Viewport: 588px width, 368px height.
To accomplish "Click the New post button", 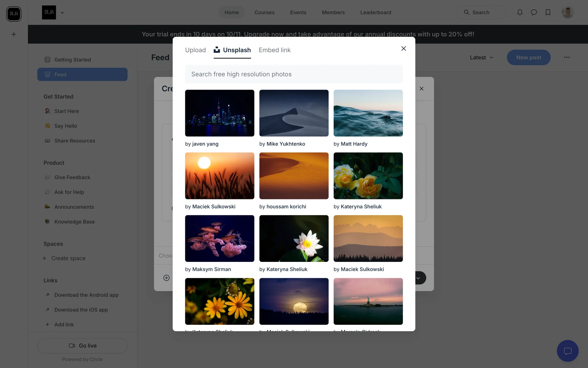I will click(x=528, y=57).
